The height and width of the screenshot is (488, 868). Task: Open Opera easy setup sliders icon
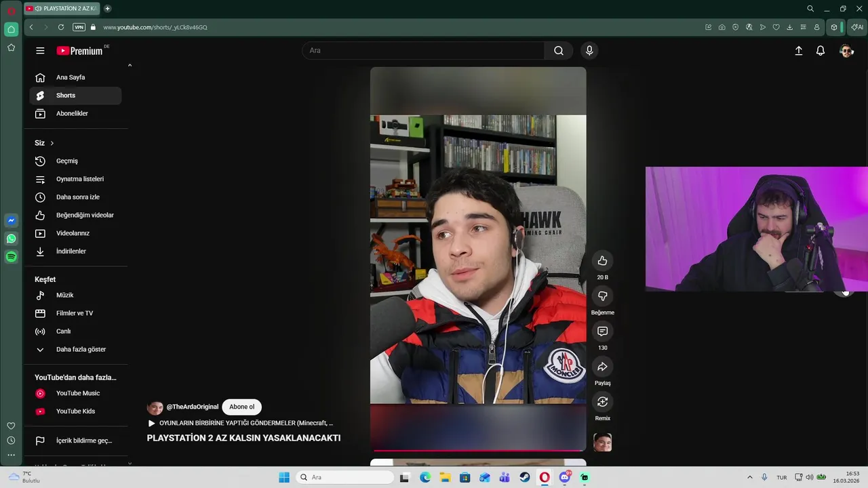804,27
